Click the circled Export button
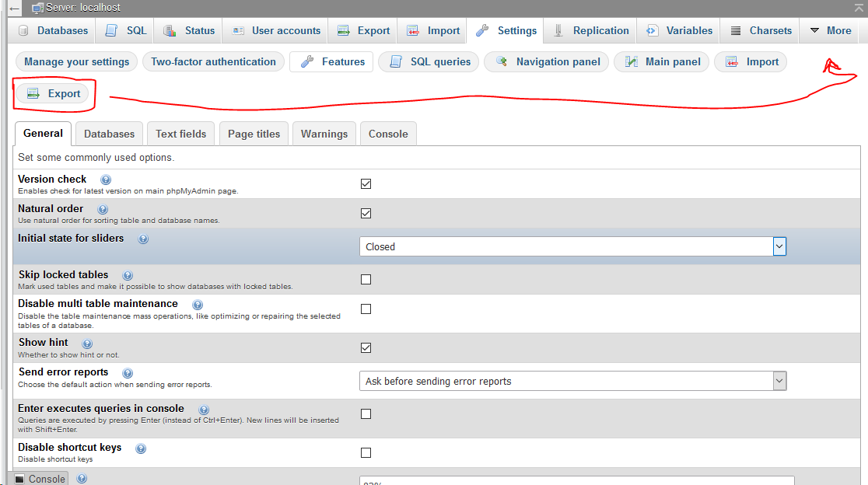Image resolution: width=868 pixels, height=485 pixels. pos(54,92)
